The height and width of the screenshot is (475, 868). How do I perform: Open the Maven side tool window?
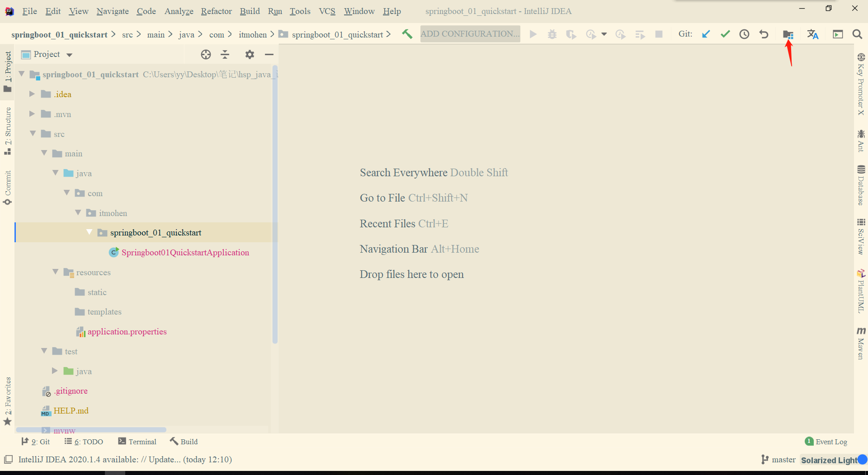coord(861,343)
